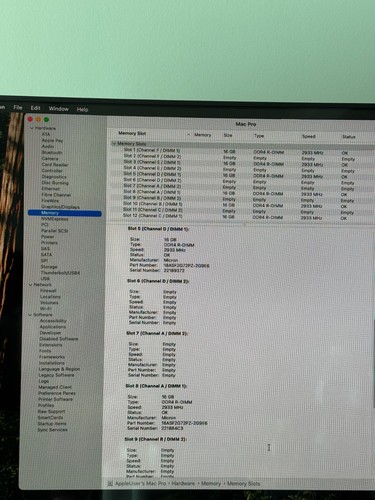The height and width of the screenshot is (500, 375).
Task: Collapse the Hardware section in sidebar
Action: 32,128
